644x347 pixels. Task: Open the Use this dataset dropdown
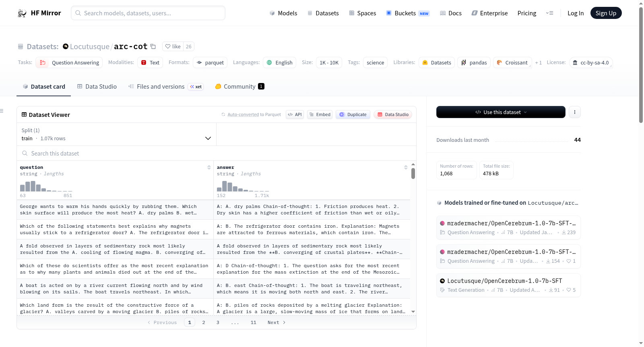(x=501, y=112)
